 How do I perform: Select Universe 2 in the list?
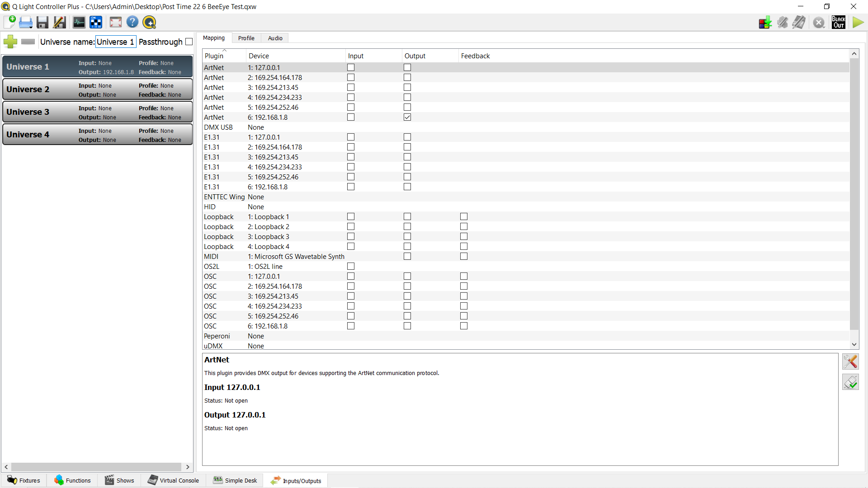(98, 89)
